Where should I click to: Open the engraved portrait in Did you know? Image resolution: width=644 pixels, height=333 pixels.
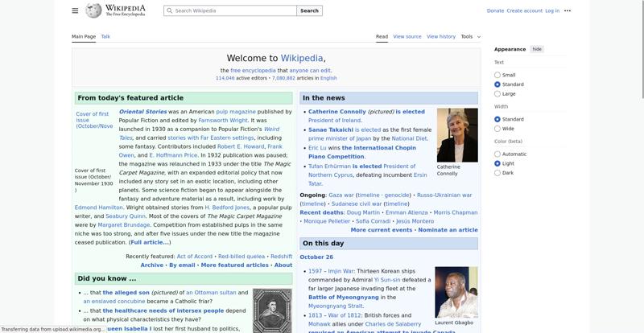click(x=272, y=310)
